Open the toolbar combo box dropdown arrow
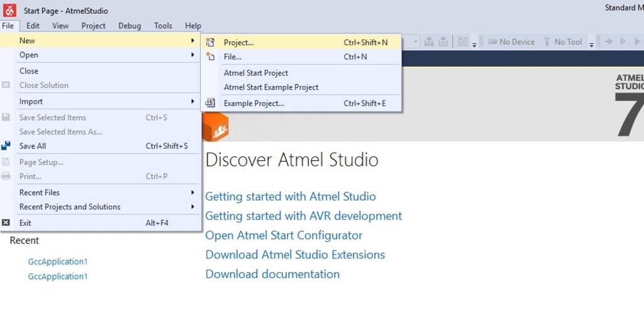This screenshot has height=333, width=644. 415,41
